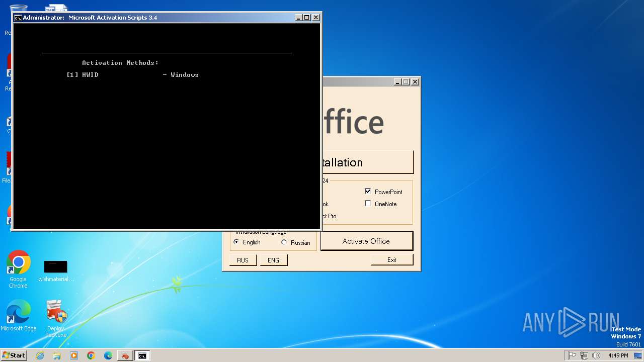Open Action Center flag tray icon

tap(572, 355)
